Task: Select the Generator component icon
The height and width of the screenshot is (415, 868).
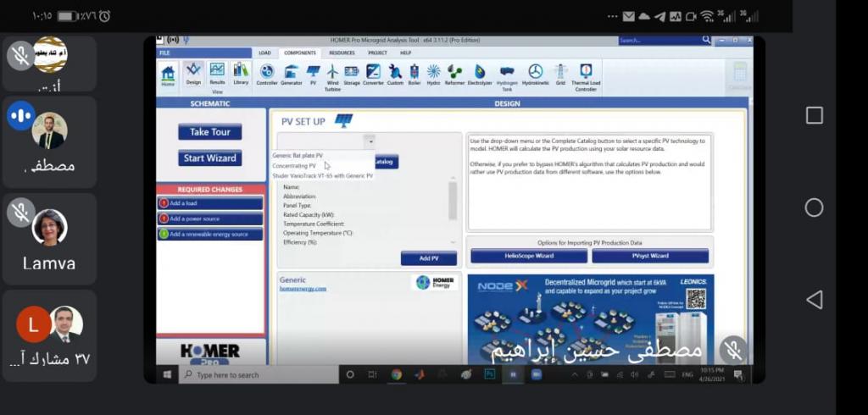Action: (292, 74)
